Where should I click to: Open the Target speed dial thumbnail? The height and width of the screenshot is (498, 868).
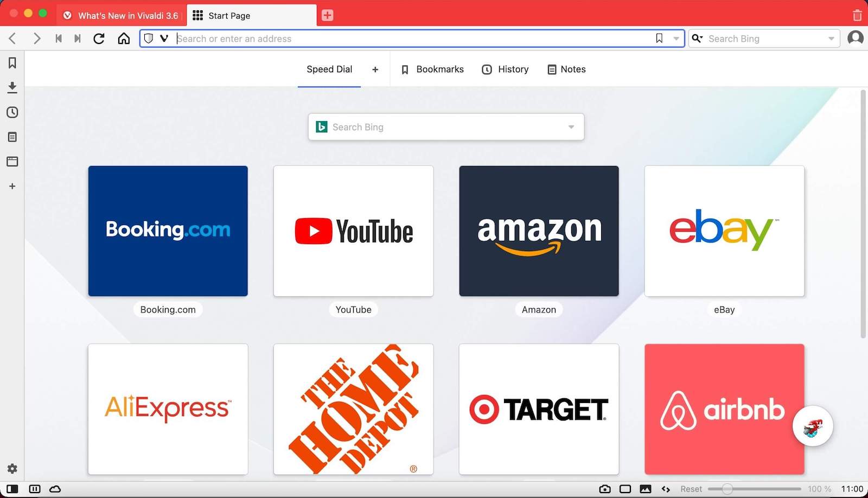tap(539, 409)
